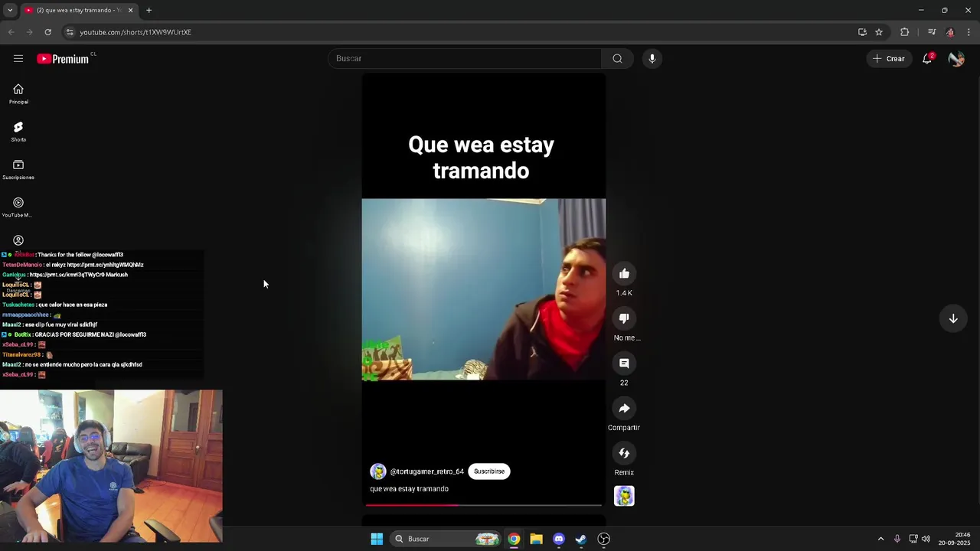Open File Explorer from taskbar

pyautogui.click(x=536, y=539)
